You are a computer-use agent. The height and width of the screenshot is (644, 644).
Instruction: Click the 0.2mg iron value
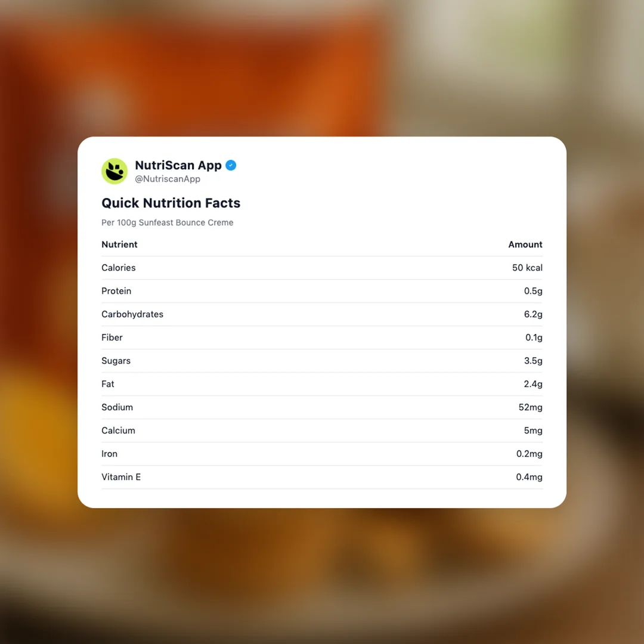coord(530,454)
